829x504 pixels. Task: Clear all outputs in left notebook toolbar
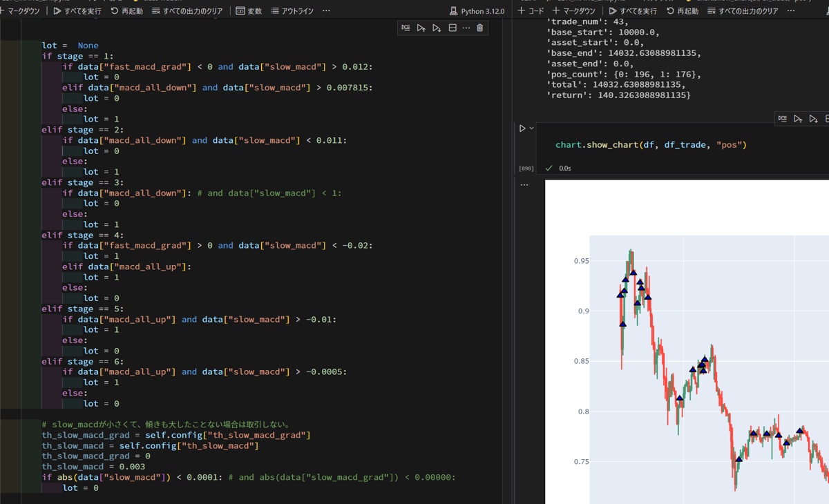click(x=187, y=11)
